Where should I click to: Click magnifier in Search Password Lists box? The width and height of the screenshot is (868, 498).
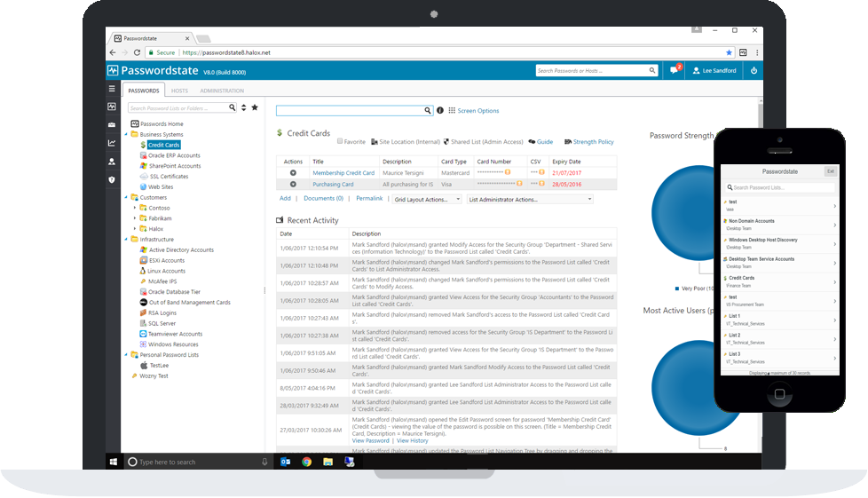point(233,107)
